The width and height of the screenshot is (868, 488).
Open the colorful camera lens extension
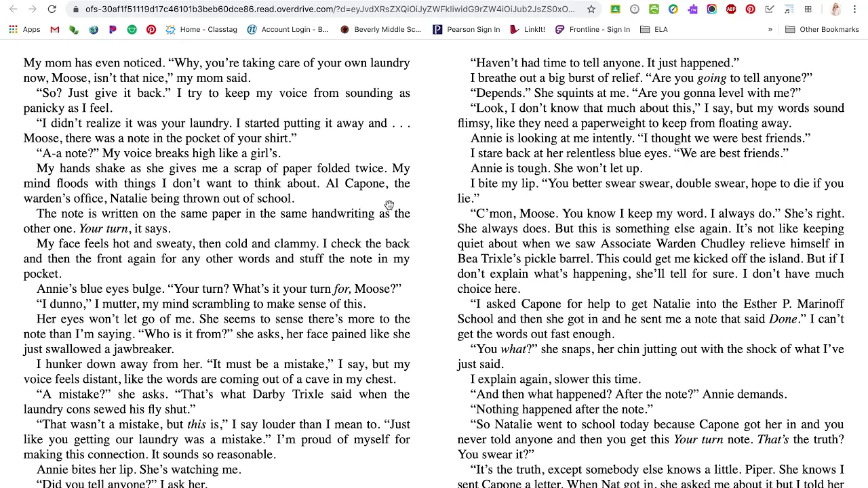coord(711,9)
